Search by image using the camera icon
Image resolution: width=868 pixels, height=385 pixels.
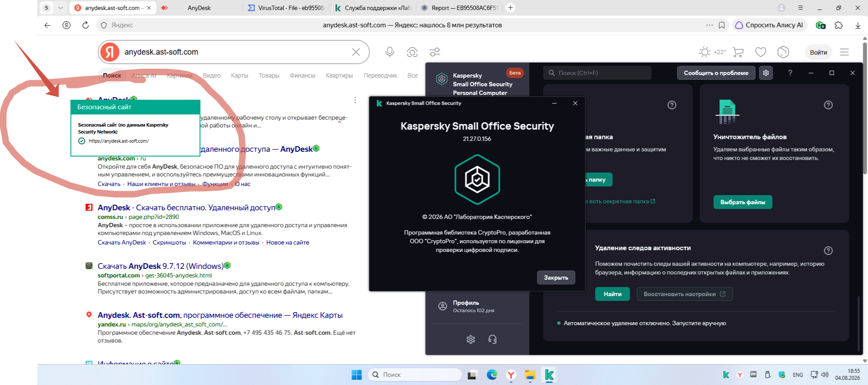coord(412,52)
